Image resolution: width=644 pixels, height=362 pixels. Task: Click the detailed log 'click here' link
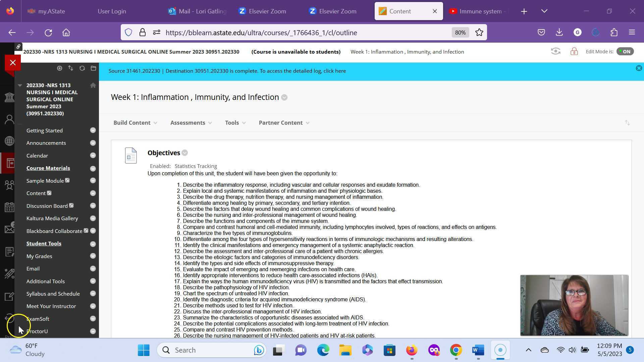point(334,71)
